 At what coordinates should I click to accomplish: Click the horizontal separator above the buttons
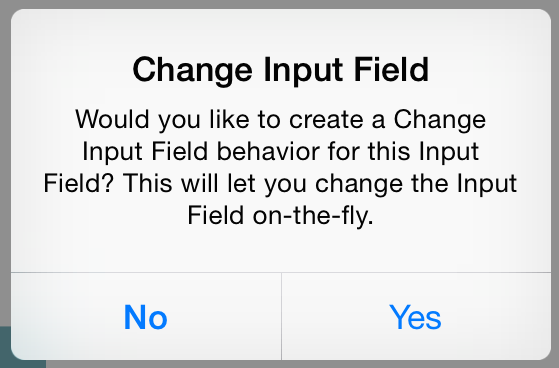point(281,272)
